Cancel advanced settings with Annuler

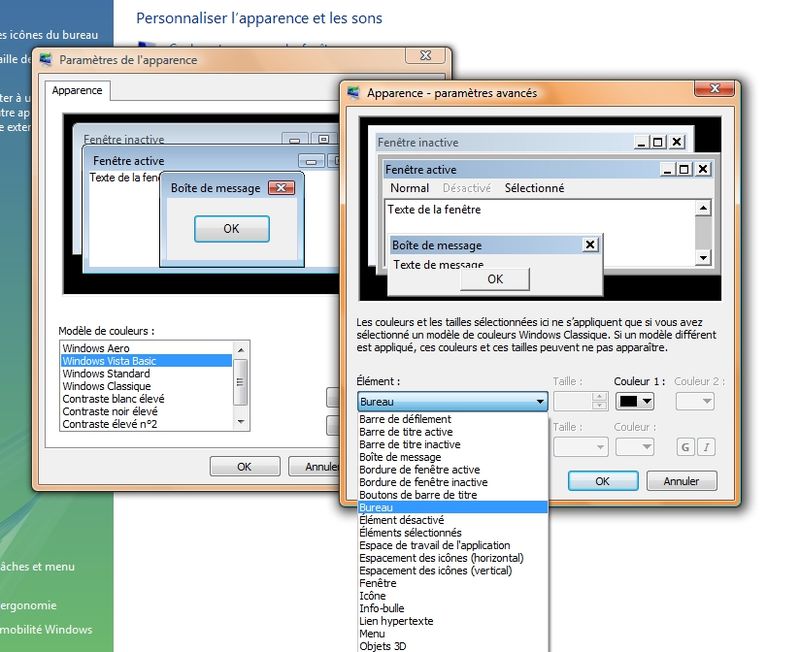tap(681, 481)
